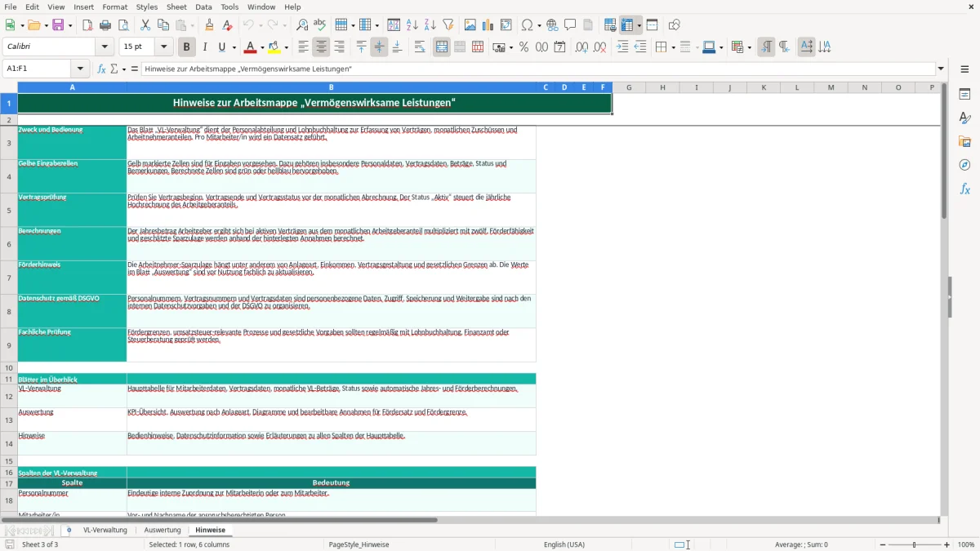Insert a hyperlink
980x551 pixels.
[552, 25]
